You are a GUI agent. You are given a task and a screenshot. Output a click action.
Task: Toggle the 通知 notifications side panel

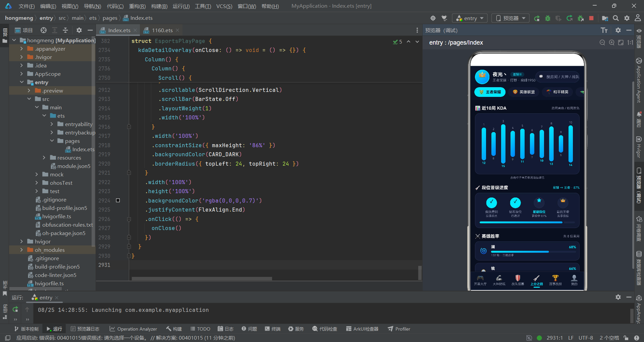pos(639,119)
